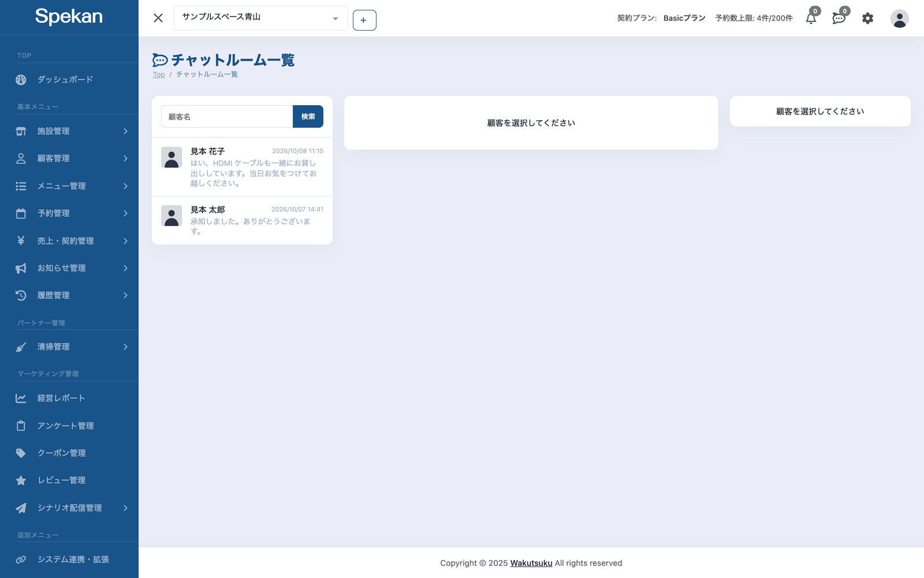Click the メニュー管理 list icon
Image resolution: width=924 pixels, height=578 pixels.
click(x=21, y=186)
